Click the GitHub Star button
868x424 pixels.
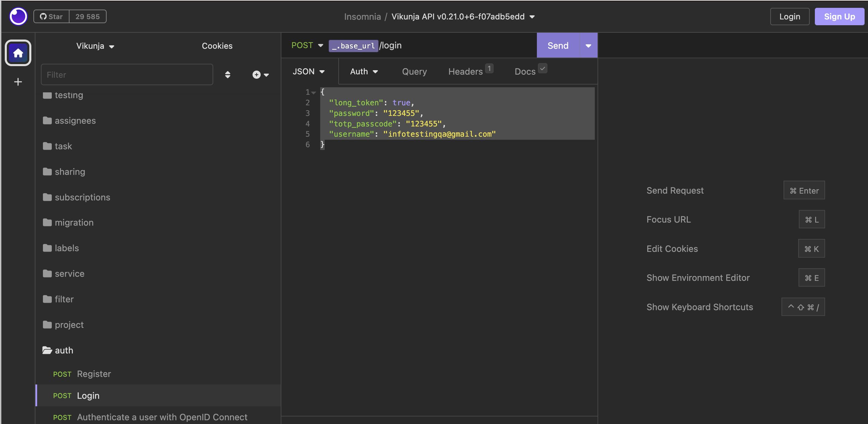tap(51, 16)
